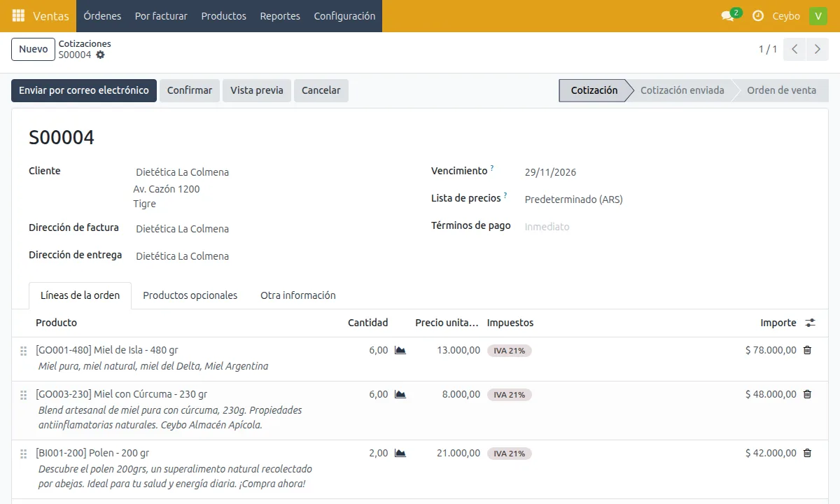Go back to Cotizaciones breadcrumb
The height and width of the screenshot is (504, 840).
(85, 43)
